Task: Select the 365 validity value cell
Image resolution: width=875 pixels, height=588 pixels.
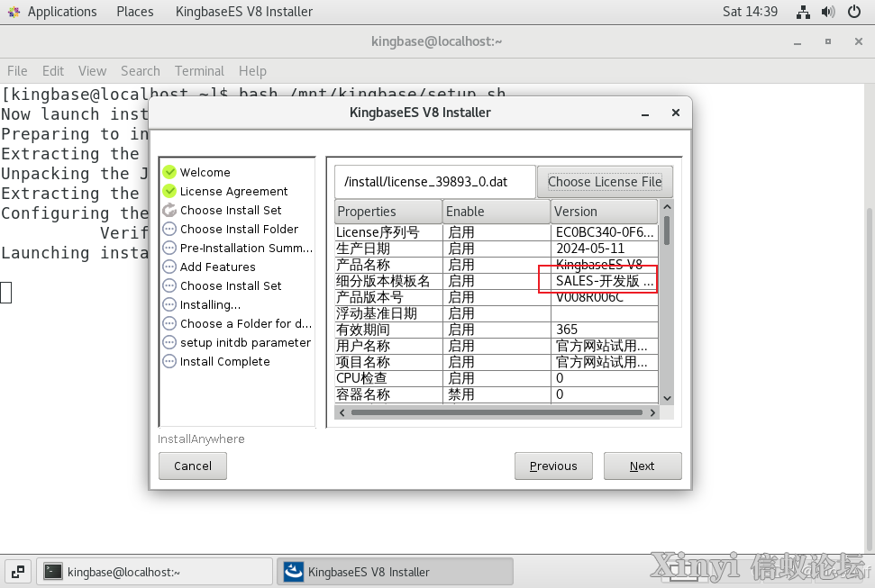Action: click(605, 330)
